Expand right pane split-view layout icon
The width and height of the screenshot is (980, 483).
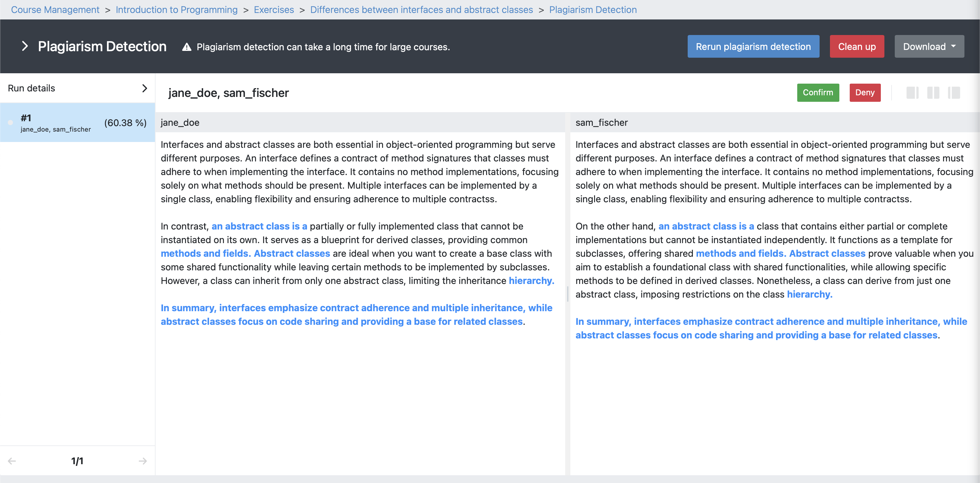tap(954, 92)
